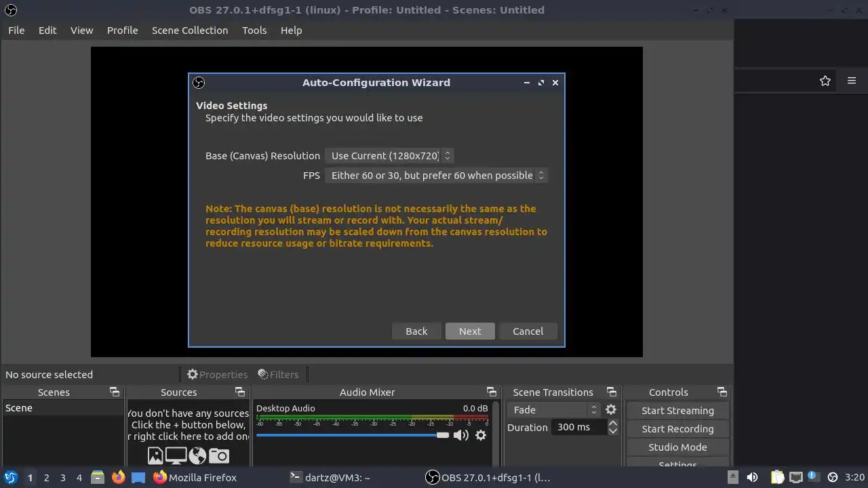This screenshot has width=868, height=488.
Task: Open the start menu icon on the taskbar
Action: pos(11,477)
